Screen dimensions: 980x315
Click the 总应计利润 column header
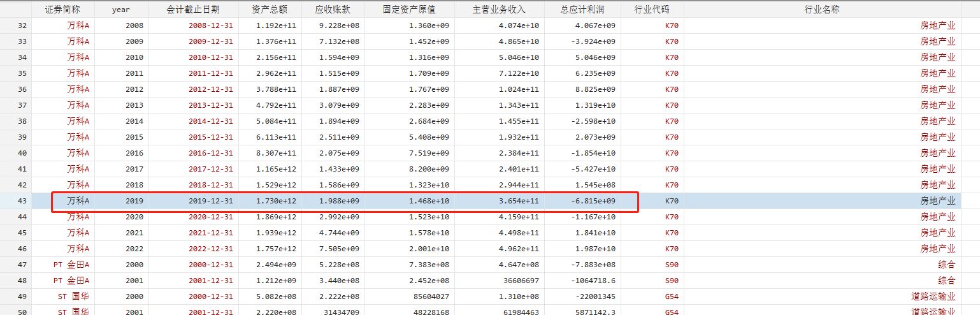(582, 10)
